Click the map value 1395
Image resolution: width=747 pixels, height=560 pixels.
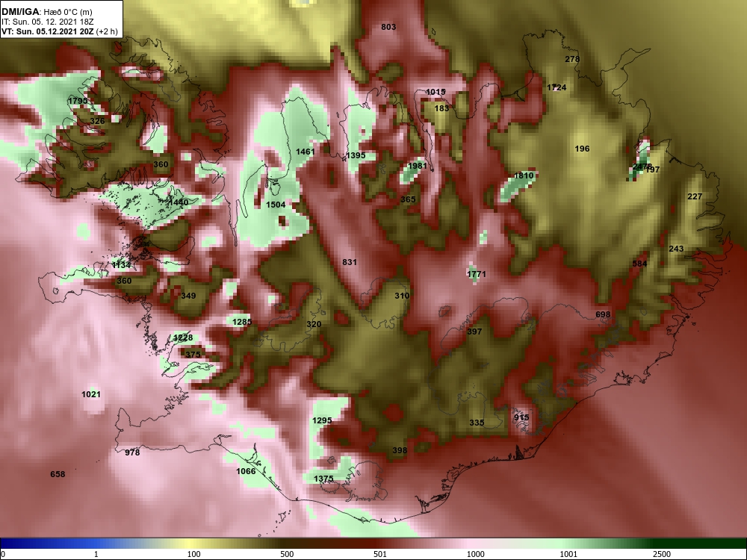(x=356, y=155)
